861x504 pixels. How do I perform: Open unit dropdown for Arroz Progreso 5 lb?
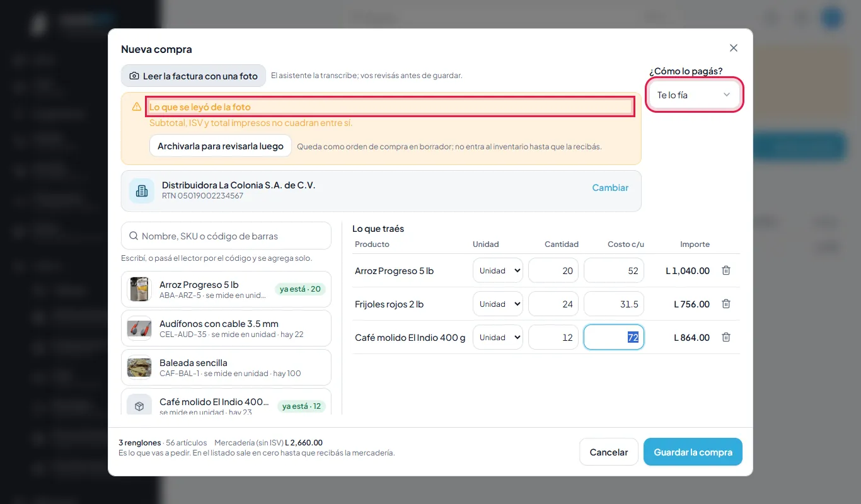coord(498,271)
